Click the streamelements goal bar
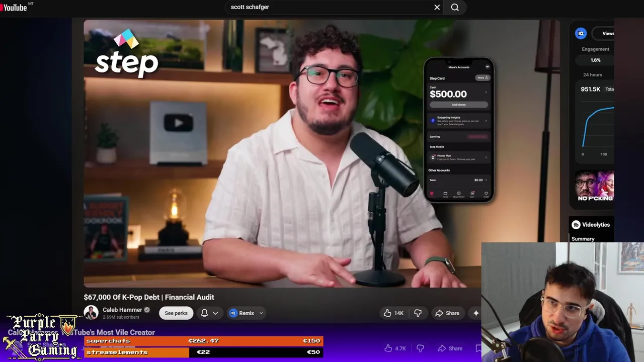 tap(203, 352)
